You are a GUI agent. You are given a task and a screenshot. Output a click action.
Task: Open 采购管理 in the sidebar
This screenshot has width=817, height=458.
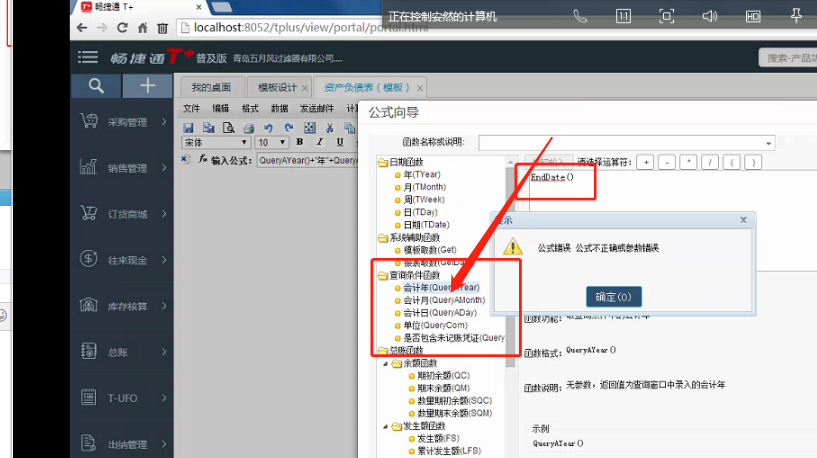(x=122, y=122)
